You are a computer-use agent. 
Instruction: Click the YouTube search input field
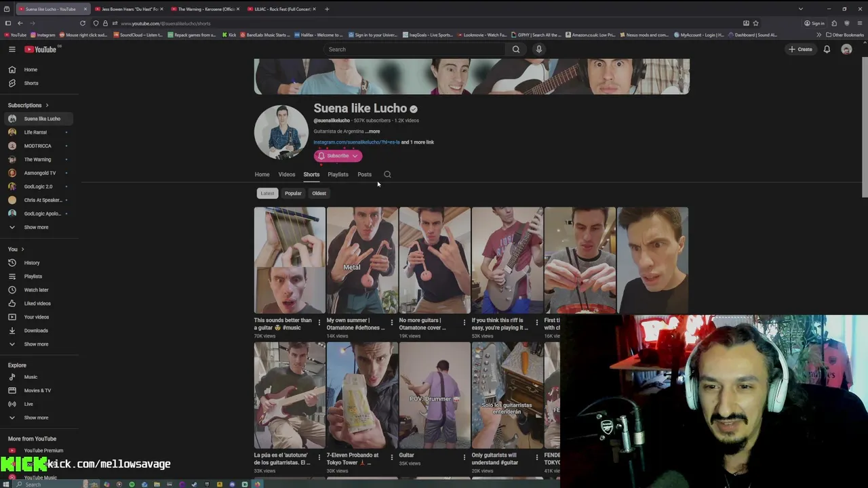414,49
